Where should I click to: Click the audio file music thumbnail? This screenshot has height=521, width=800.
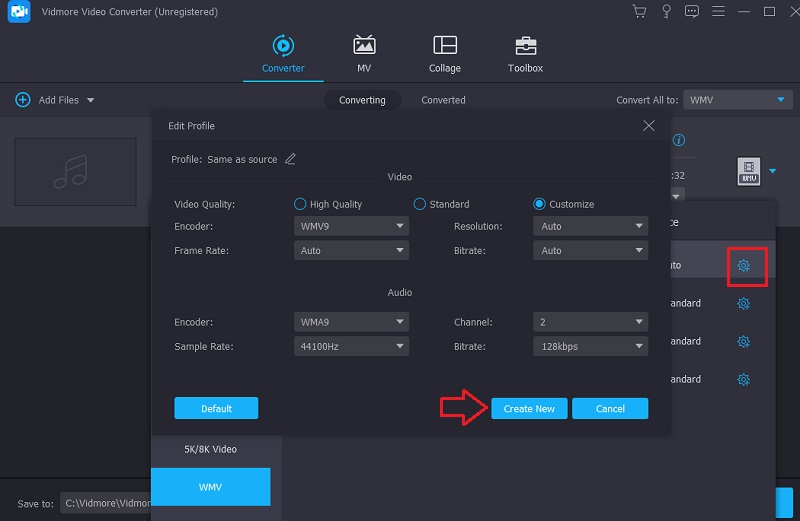pyautogui.click(x=75, y=171)
